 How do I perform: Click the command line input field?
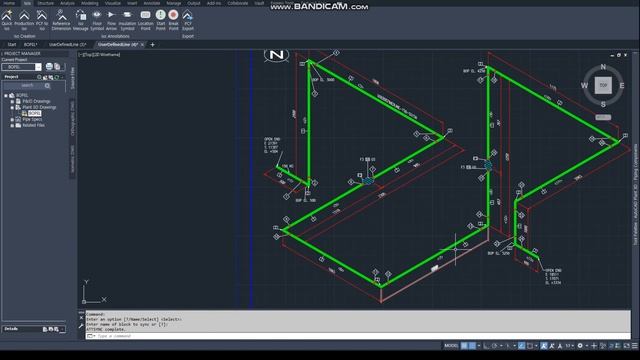click(x=359, y=336)
